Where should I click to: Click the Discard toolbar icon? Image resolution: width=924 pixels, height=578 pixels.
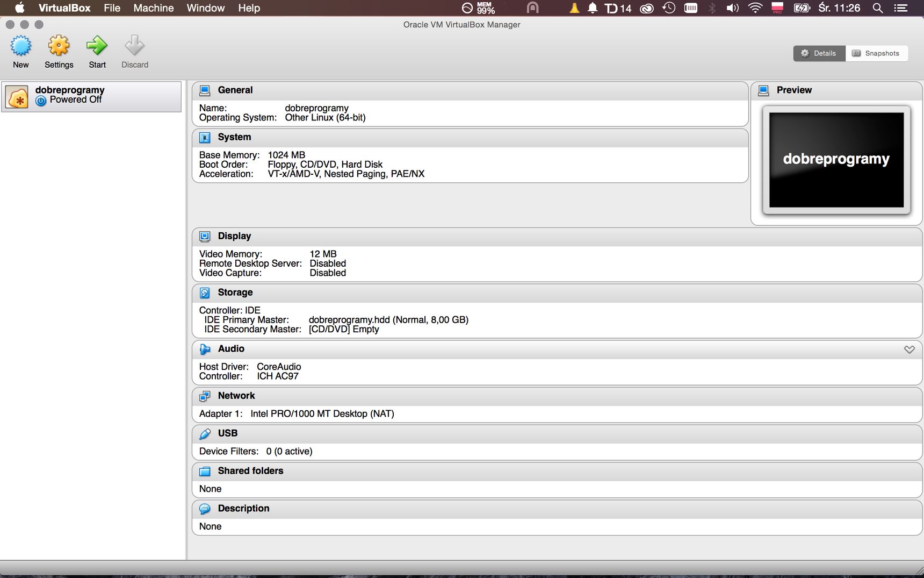pos(134,46)
